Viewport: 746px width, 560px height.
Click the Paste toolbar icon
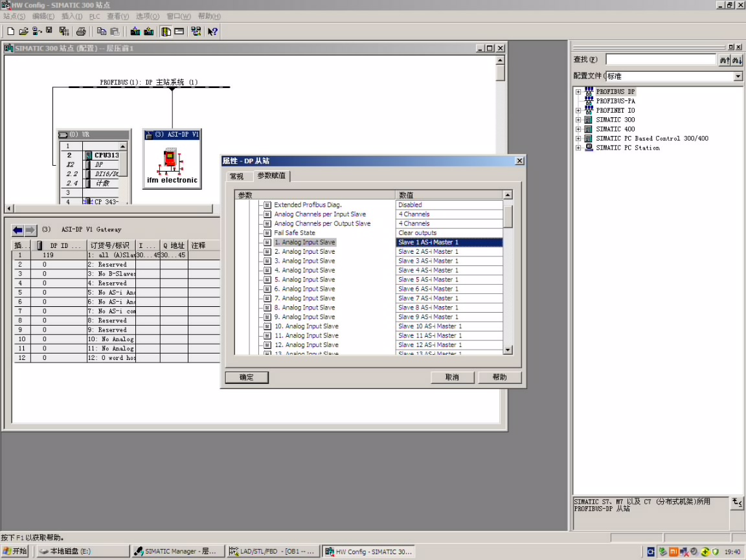[115, 32]
